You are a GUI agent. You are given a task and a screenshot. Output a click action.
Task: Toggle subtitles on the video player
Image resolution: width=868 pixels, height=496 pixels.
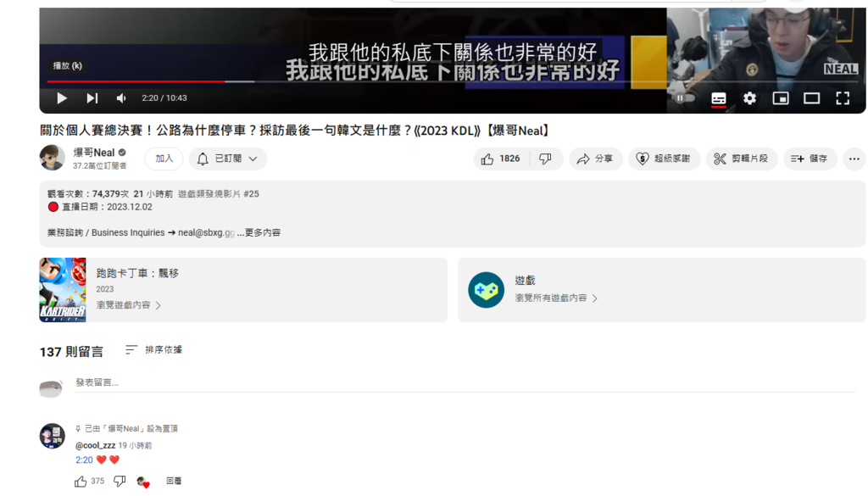point(719,98)
